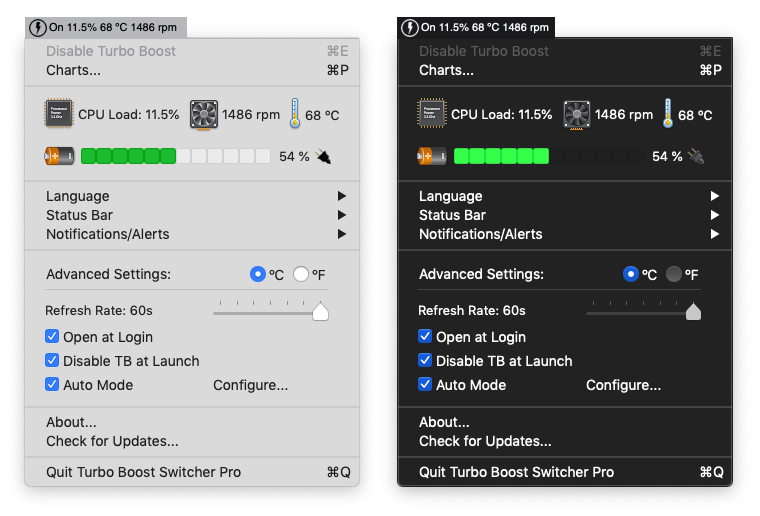The width and height of the screenshot is (760, 516).
Task: Uncheck Disable TB at Launch in dark menu
Action: [426, 361]
